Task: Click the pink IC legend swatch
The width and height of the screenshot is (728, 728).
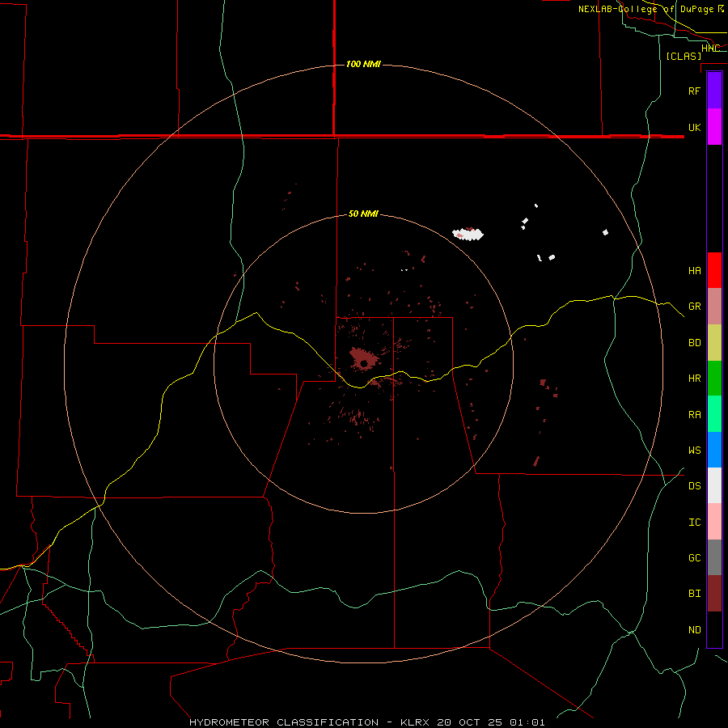Action: (x=714, y=522)
